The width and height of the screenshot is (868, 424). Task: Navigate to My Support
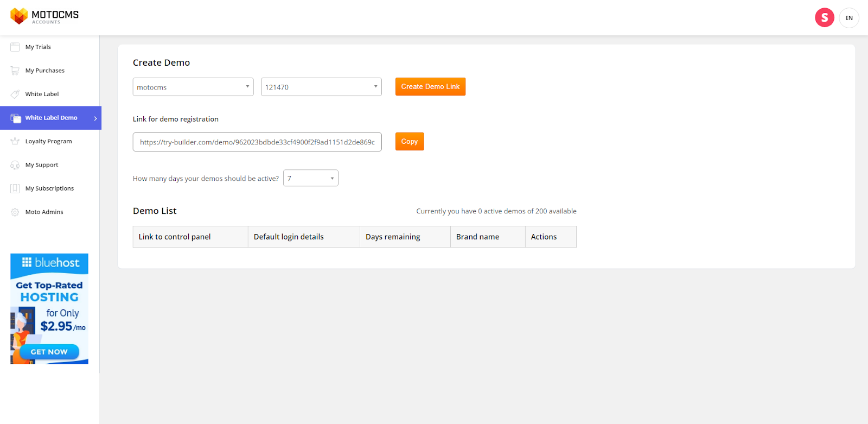pos(42,165)
